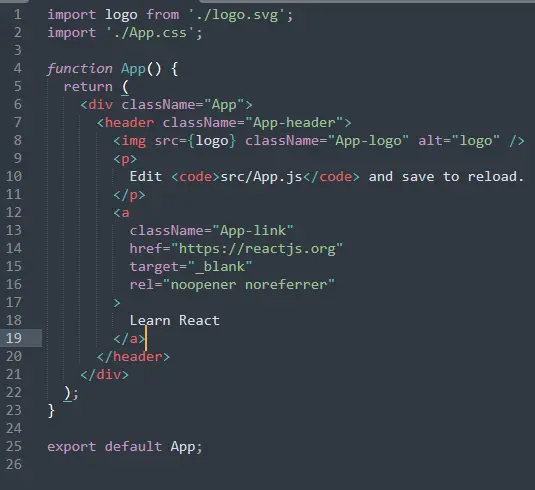
Task: Click line number 19 in the gutter
Action: click(x=14, y=338)
